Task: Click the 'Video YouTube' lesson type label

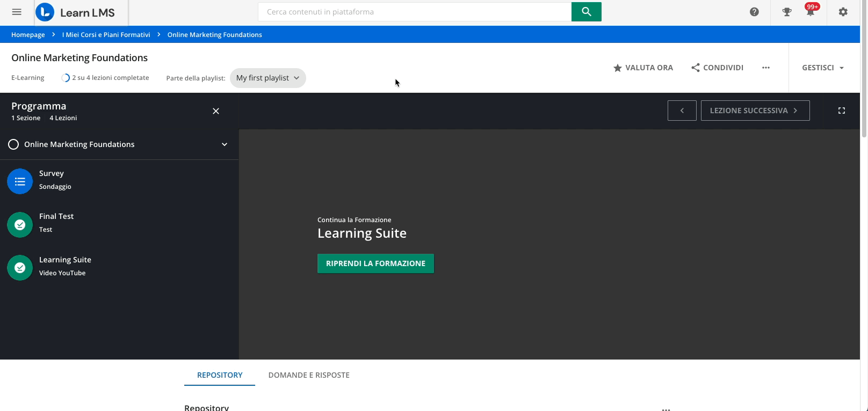Action: click(62, 273)
